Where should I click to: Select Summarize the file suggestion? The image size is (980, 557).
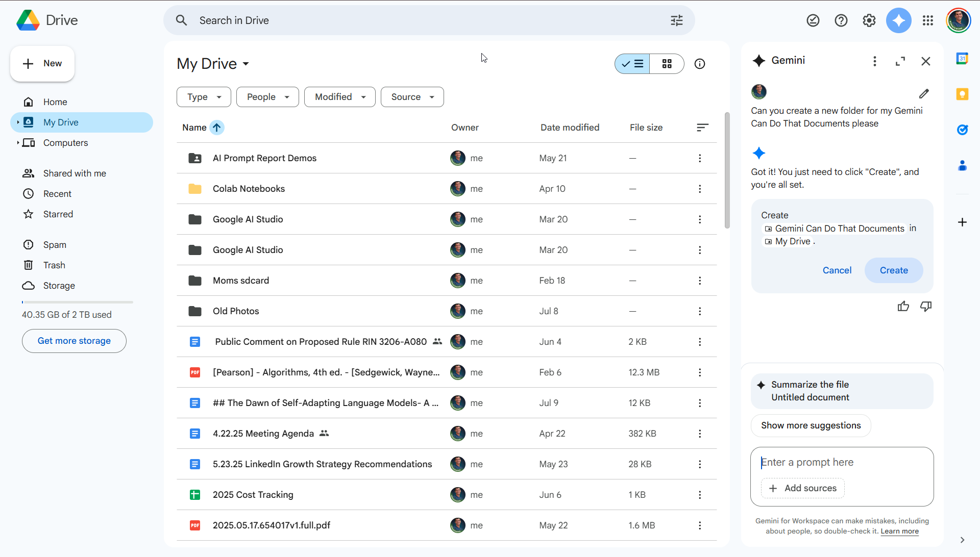coord(842,391)
